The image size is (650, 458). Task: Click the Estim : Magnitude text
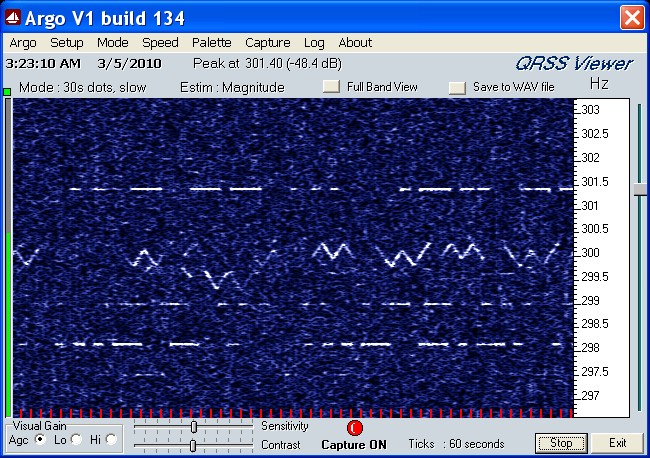pyautogui.click(x=232, y=87)
